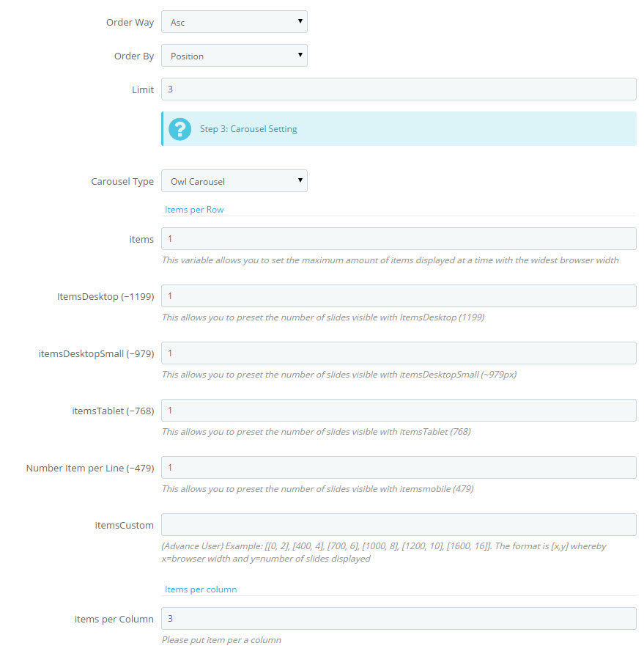Open the Order Way dropdown
644x654 pixels.
click(234, 22)
